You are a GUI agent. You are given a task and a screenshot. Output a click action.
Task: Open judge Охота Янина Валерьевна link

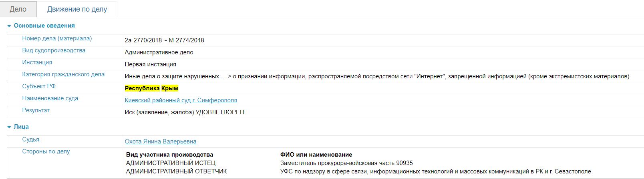(160, 141)
